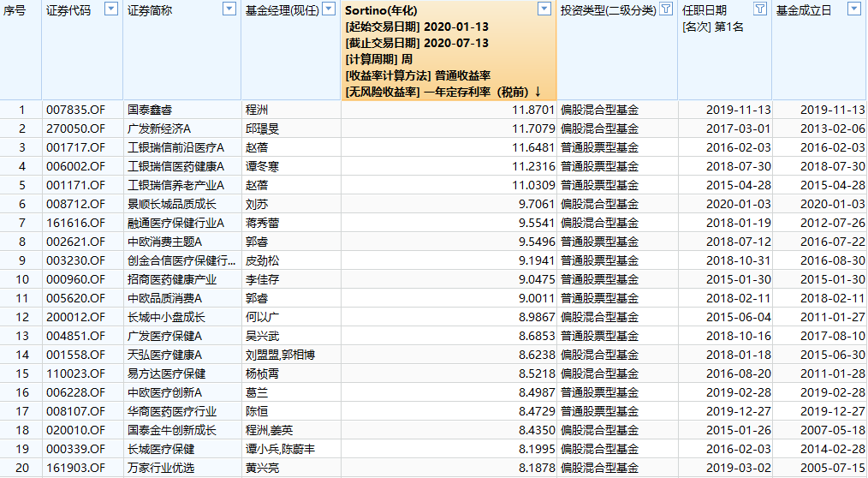Click Sortino value 9.0011
Image resolution: width=868 pixels, height=478 pixels.
coord(537,298)
